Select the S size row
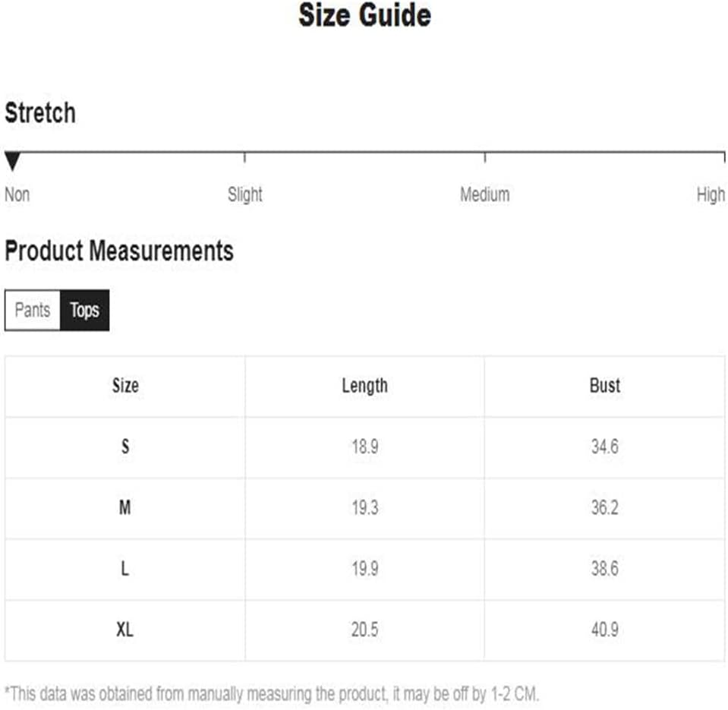Screen dimensions: 728x710 pos(365,447)
